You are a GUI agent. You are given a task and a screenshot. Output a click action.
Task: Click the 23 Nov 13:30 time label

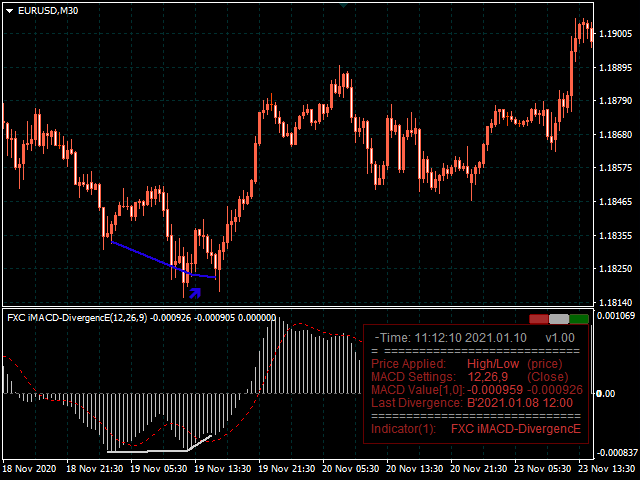tap(609, 469)
